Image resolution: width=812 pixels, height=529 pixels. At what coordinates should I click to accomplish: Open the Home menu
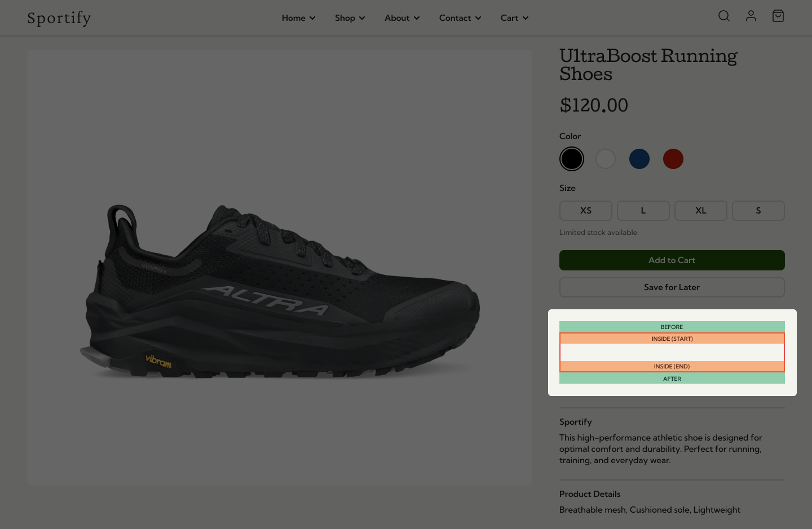(299, 18)
